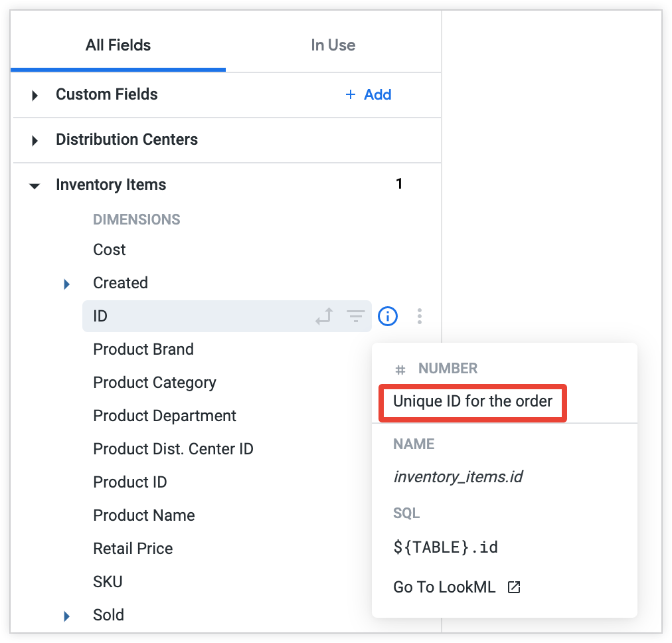
Task: Click the external link icon beside Go To LookML
Action: (514, 587)
